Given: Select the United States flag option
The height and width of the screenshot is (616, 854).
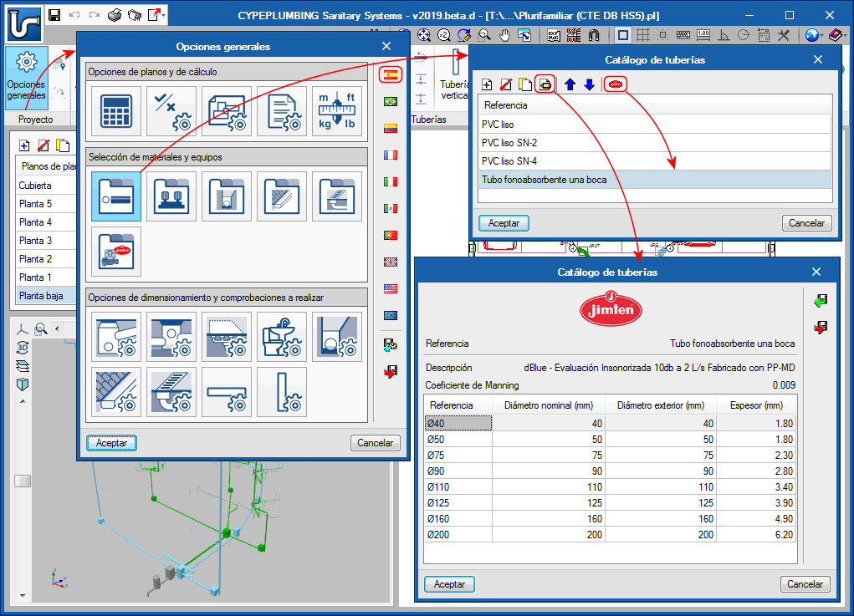Looking at the screenshot, I should click(391, 288).
